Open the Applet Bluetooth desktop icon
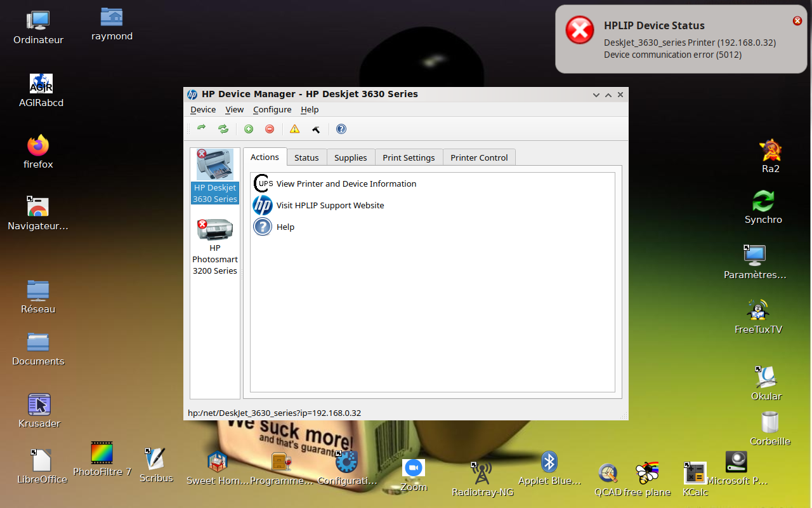812x508 pixels. pos(549,469)
